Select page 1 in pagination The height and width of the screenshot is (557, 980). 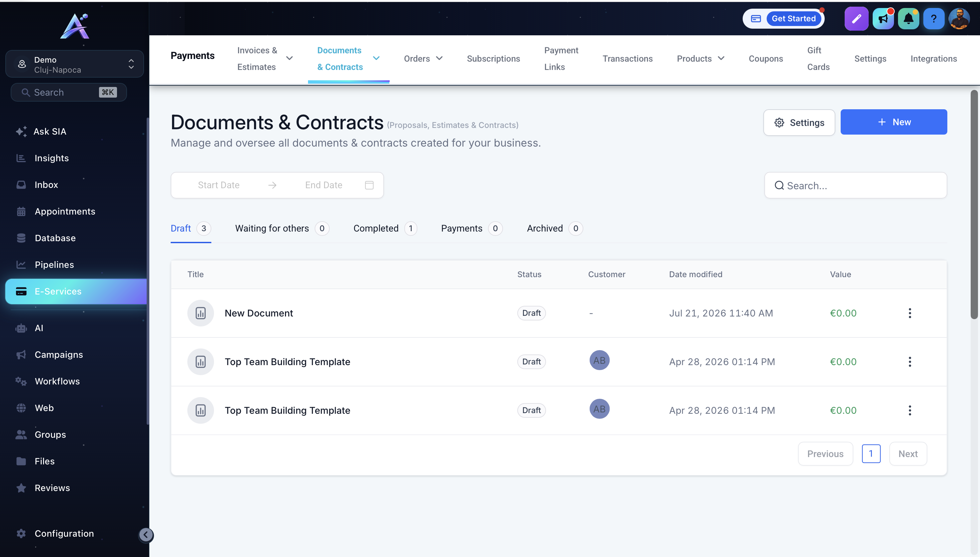pyautogui.click(x=871, y=454)
